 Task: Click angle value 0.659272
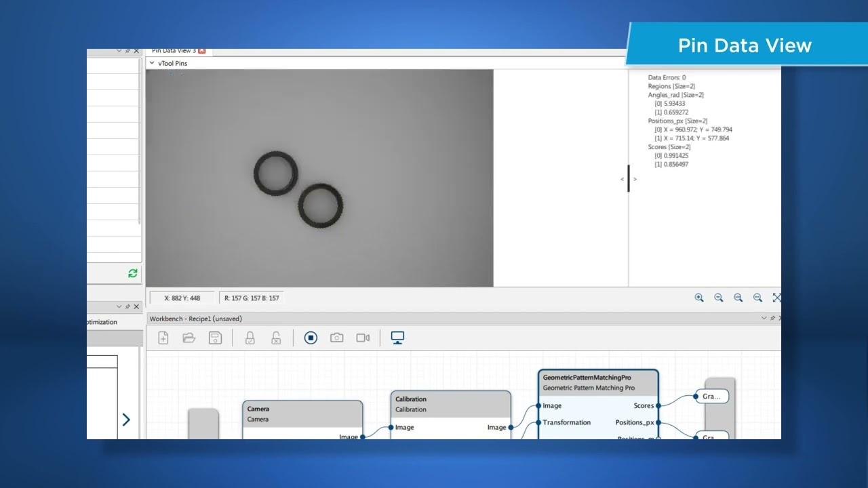(x=671, y=113)
